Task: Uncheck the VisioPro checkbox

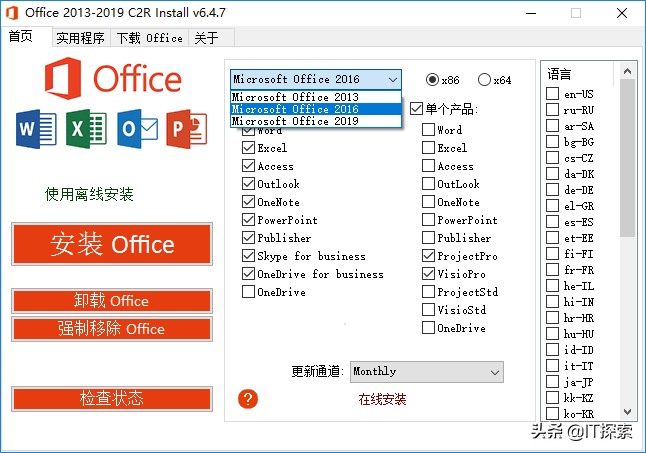Action: (428, 274)
